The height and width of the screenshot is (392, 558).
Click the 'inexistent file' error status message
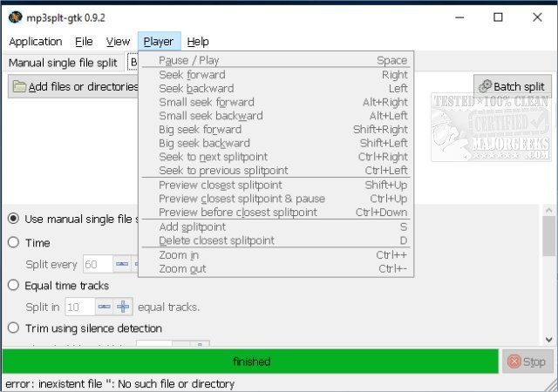[120, 384]
